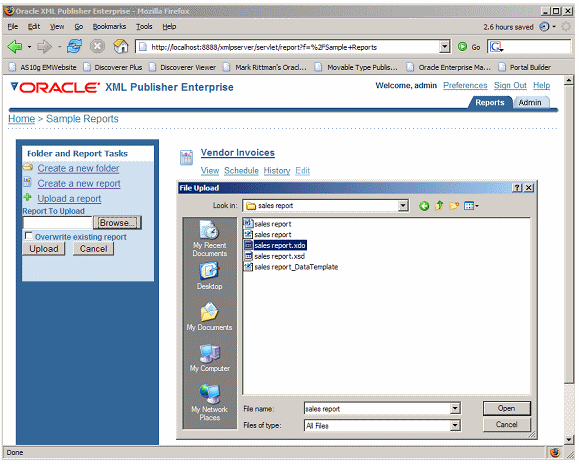The width and height of the screenshot is (579, 464).
Task: Click the Report To Upload text field
Action: point(57,223)
